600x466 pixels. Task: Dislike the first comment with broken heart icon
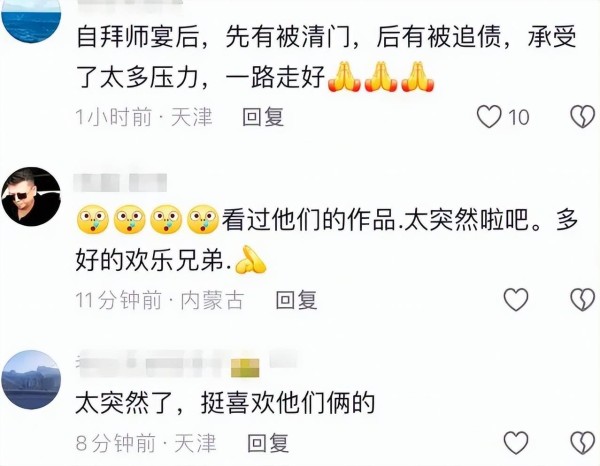pyautogui.click(x=582, y=117)
